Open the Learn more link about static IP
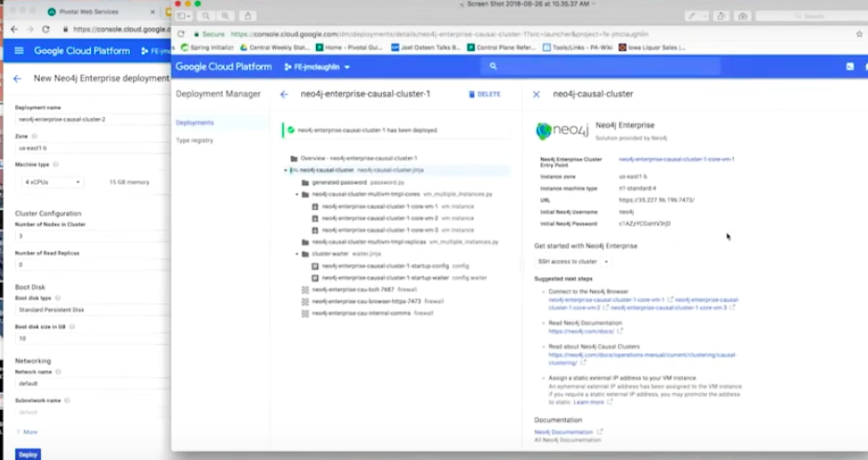 [588, 402]
